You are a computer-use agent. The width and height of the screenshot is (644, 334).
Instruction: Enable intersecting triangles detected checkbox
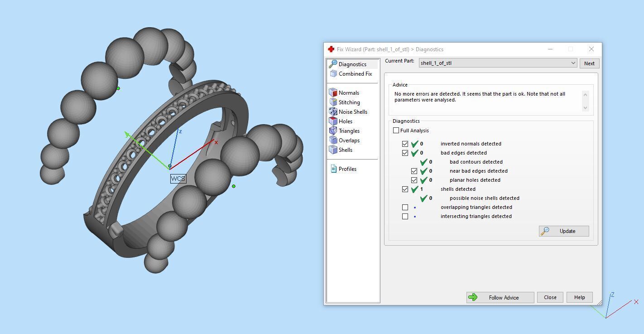click(x=405, y=216)
